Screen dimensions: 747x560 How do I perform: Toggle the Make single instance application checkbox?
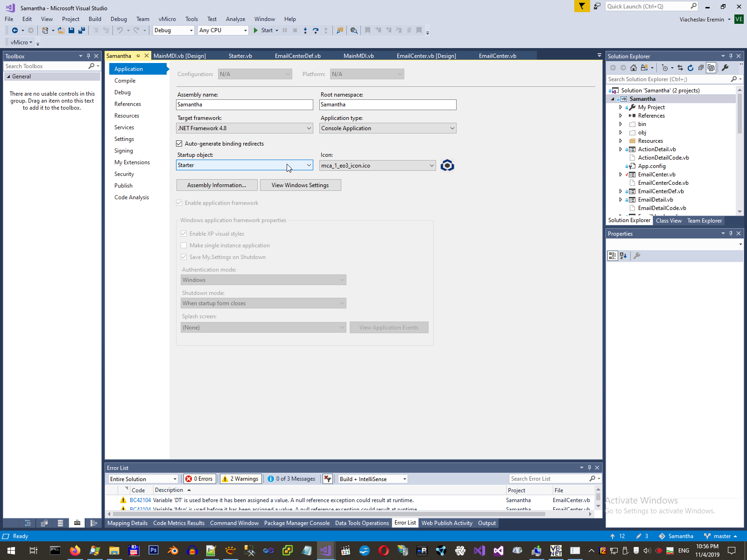pos(184,245)
